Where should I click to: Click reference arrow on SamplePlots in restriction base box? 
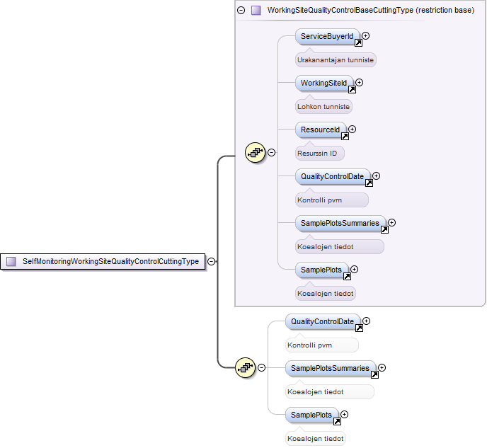pos(347,277)
